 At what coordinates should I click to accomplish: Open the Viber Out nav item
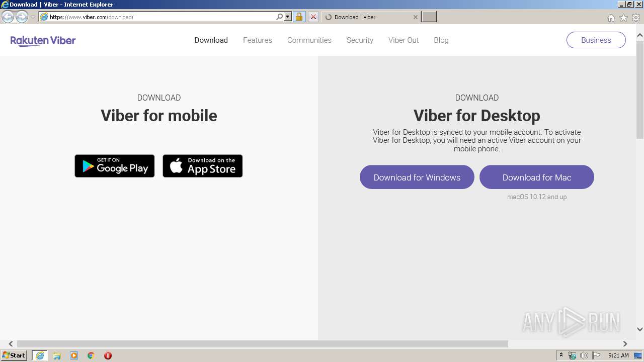click(x=404, y=40)
